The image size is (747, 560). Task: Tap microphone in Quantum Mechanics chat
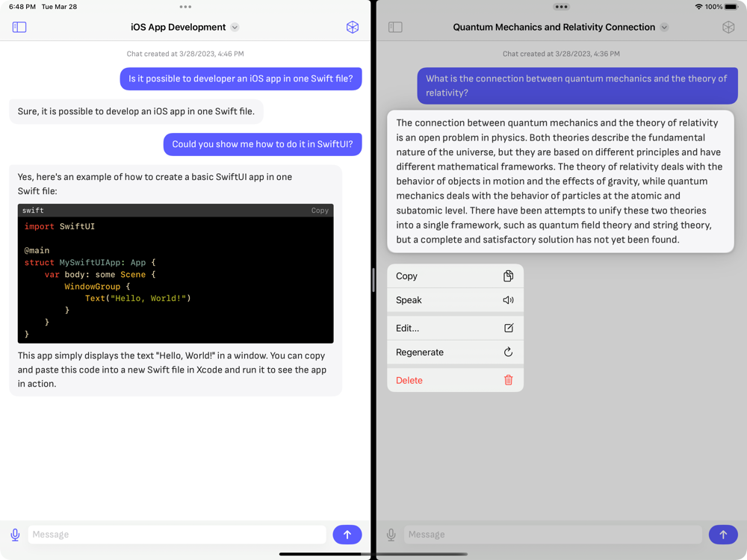391,535
